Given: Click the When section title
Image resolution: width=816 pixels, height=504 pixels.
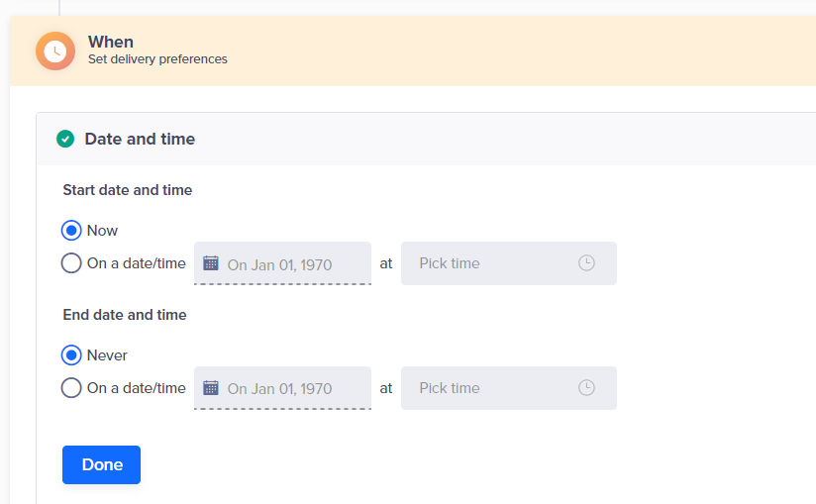Looking at the screenshot, I should click(x=110, y=42).
